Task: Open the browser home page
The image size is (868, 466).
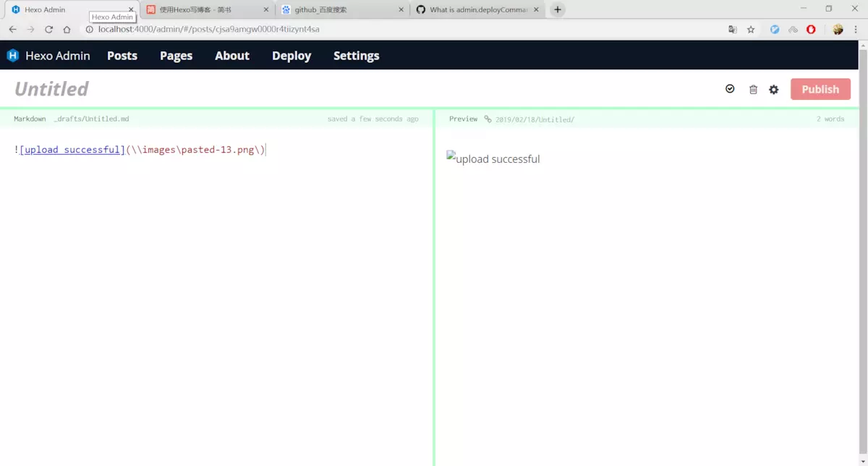Action: 67,30
